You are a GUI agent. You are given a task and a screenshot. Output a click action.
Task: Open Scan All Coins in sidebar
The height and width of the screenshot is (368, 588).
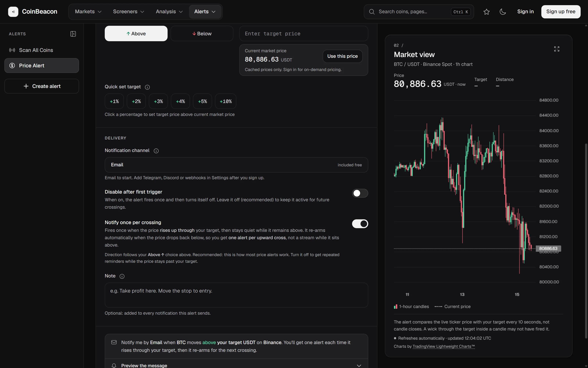point(42,50)
